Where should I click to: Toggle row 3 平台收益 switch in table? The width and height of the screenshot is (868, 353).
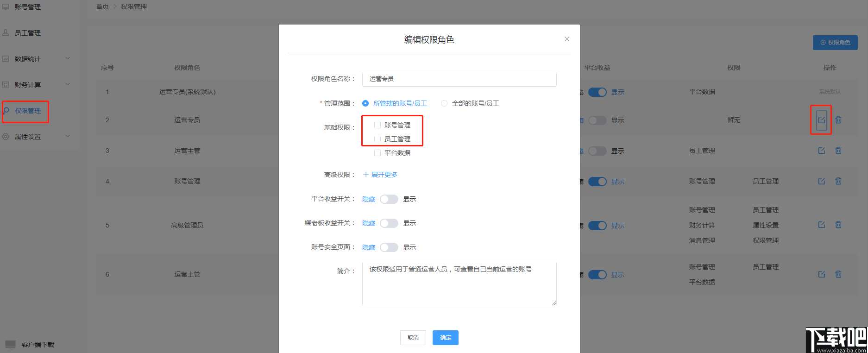coord(598,151)
